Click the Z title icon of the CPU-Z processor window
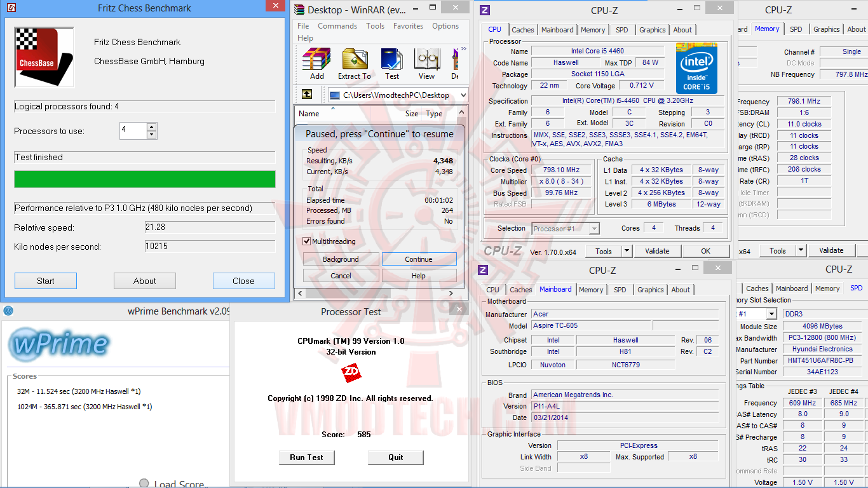 point(485,10)
